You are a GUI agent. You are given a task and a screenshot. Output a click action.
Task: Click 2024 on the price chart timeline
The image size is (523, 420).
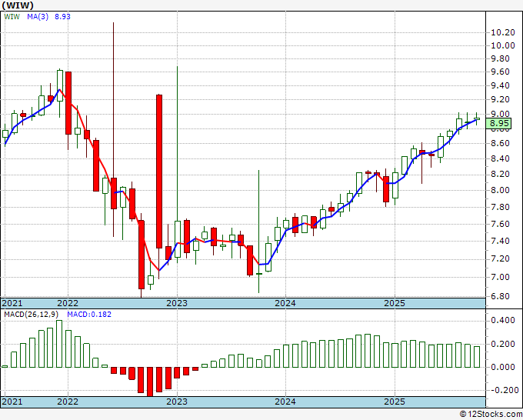pyautogui.click(x=285, y=303)
